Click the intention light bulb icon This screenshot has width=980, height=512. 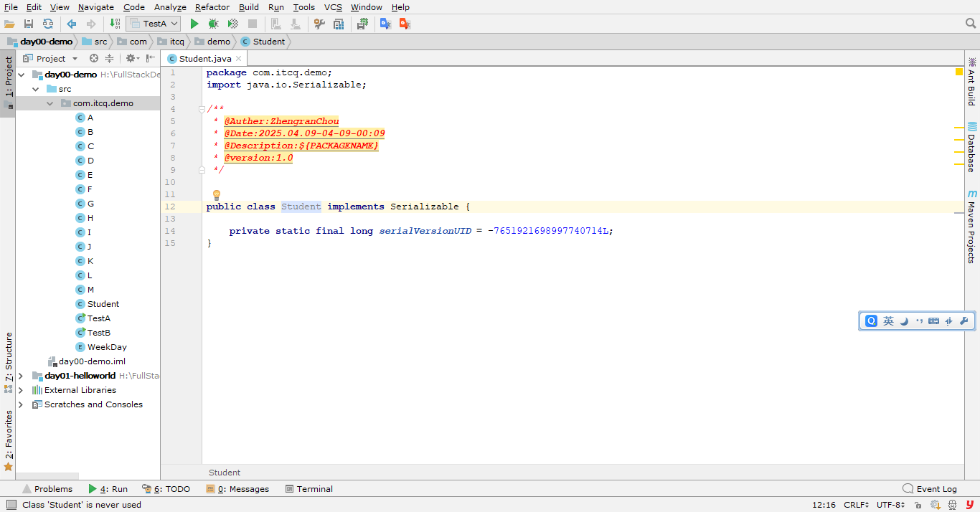pos(216,195)
